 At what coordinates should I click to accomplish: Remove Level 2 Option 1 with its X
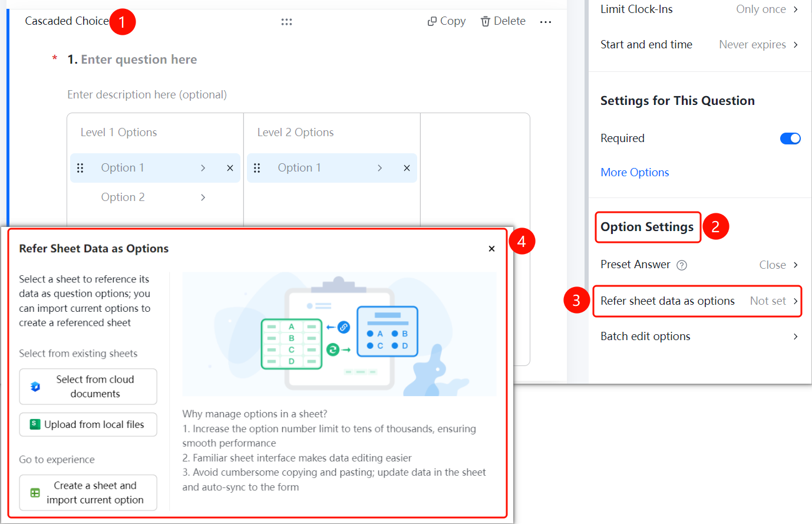click(407, 168)
